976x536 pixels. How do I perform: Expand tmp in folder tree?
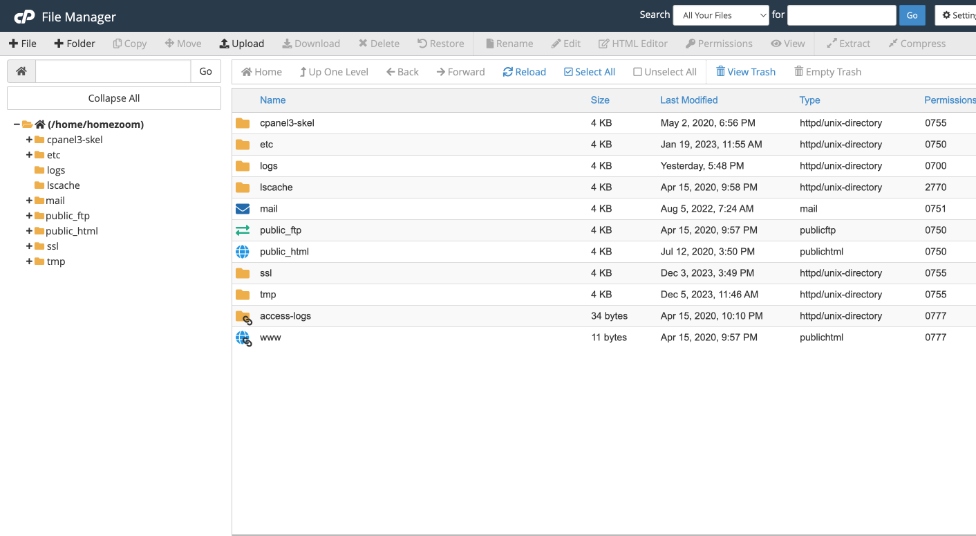click(29, 261)
